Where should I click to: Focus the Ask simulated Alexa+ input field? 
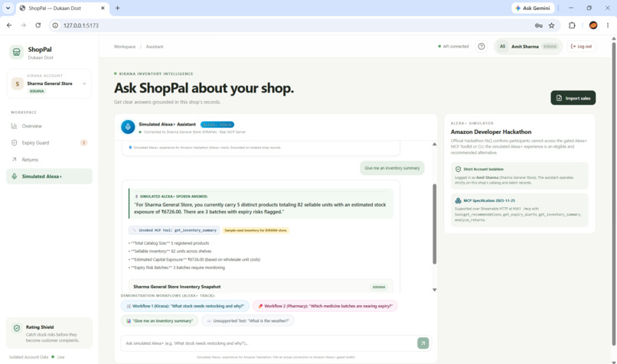pyautogui.click(x=269, y=343)
